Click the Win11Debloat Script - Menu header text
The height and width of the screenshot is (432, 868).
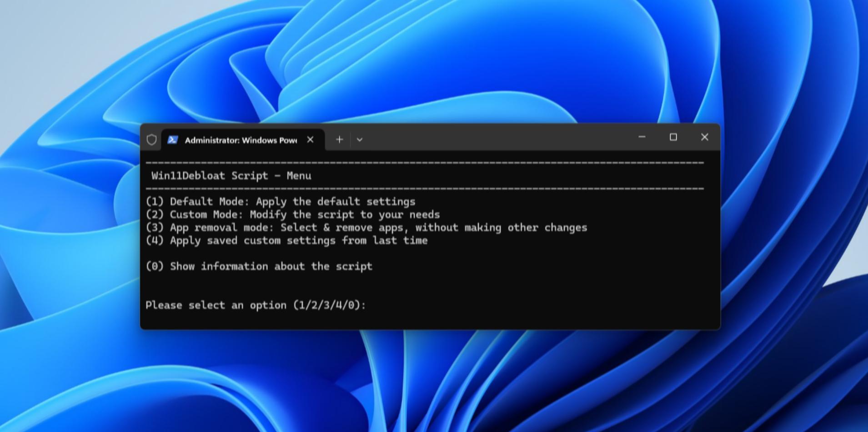pos(232,176)
